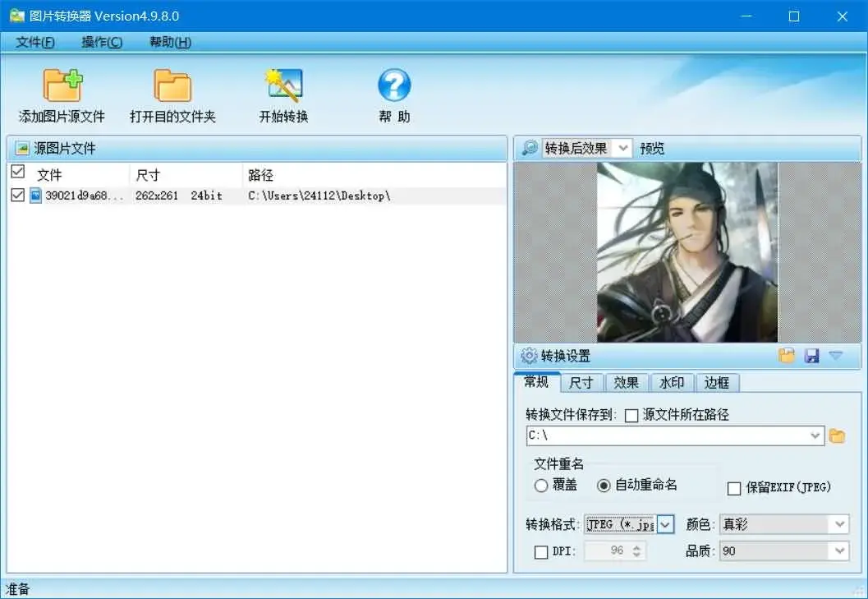Screen dimensions: 868x599
Task: Open the blue triangle menu in 转换设置
Action: 835,355
